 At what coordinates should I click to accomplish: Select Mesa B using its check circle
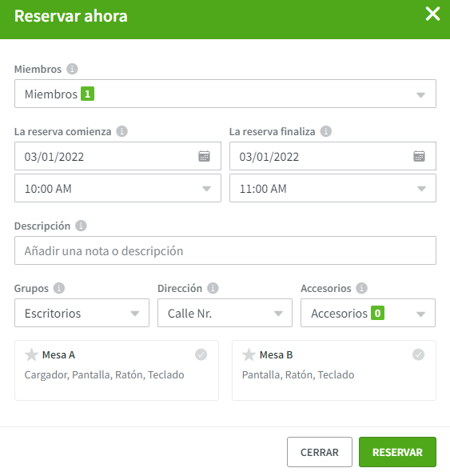[419, 354]
